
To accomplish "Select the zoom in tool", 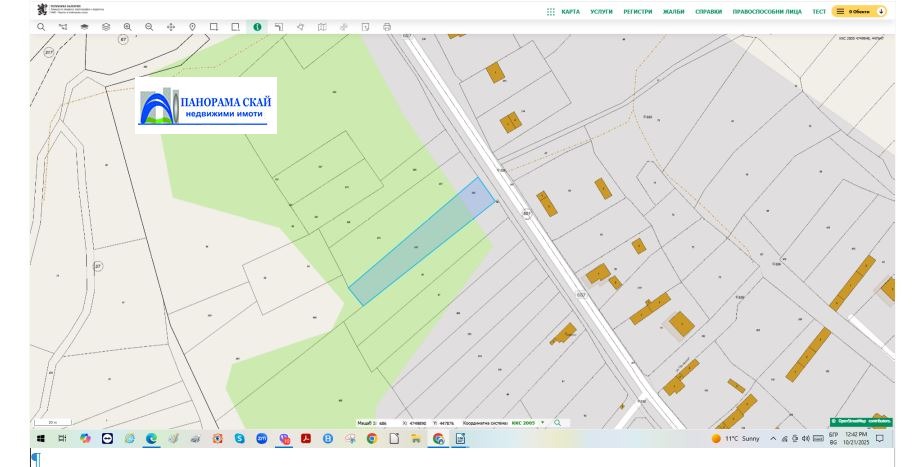I will click(x=127, y=26).
